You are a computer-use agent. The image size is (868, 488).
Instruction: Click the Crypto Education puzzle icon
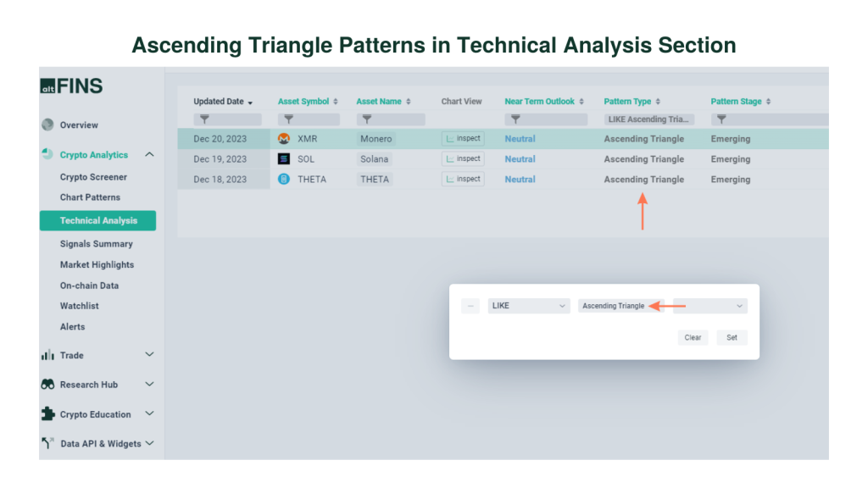click(48, 413)
